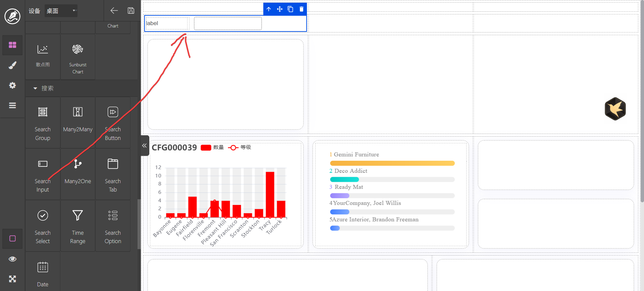644x291 pixels.
Task: Collapse the left widget panel
Action: click(145, 146)
